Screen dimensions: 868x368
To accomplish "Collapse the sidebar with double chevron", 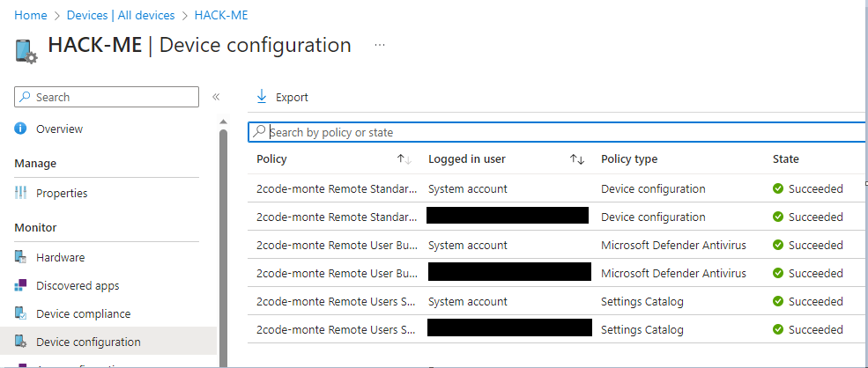I will tap(215, 97).
